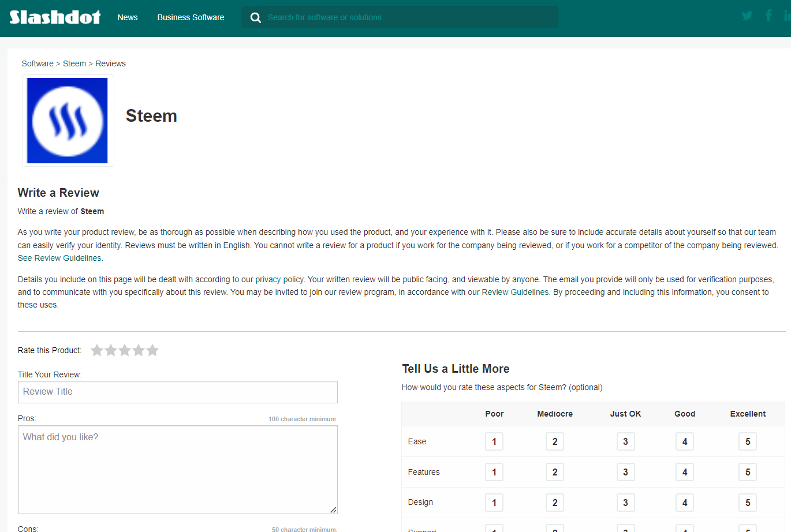Screen dimensions: 791x532
Task: Click the Write a Review heading
Action: [x=58, y=193]
